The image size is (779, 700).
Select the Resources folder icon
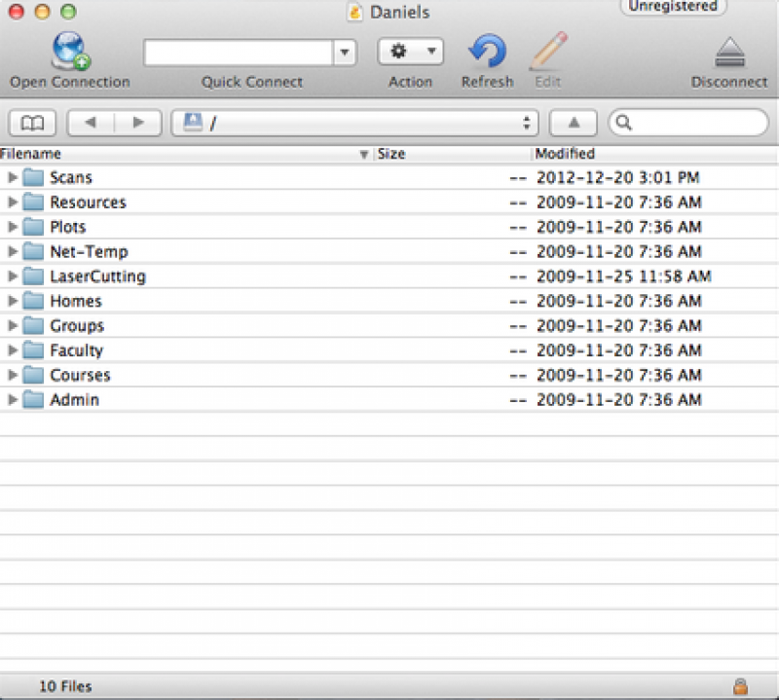[33, 203]
